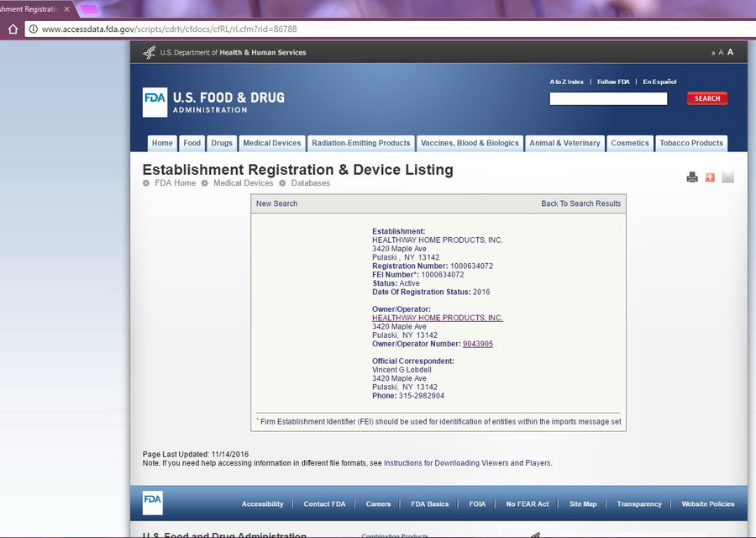Click the FDA Home breadcrumb
The height and width of the screenshot is (538, 756).
175,183
